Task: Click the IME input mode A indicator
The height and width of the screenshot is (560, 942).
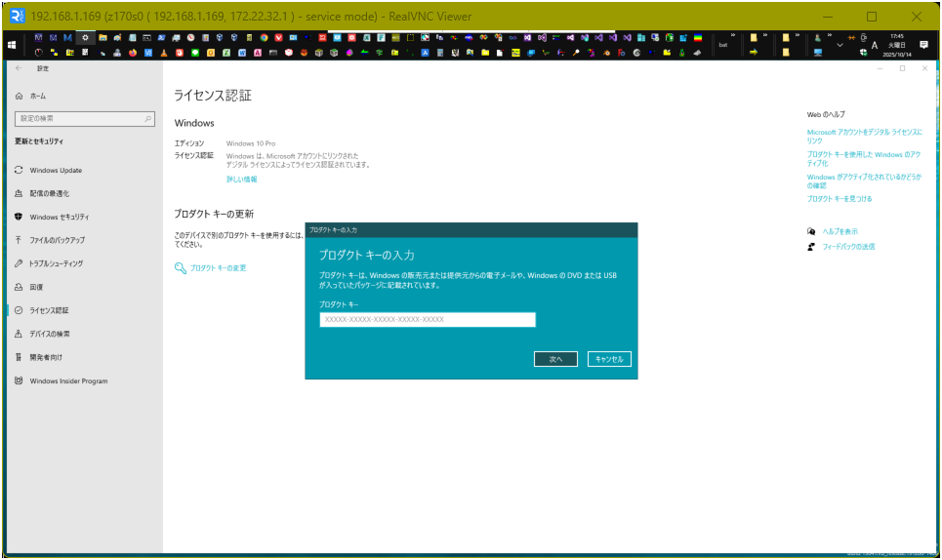Action: pyautogui.click(x=875, y=45)
